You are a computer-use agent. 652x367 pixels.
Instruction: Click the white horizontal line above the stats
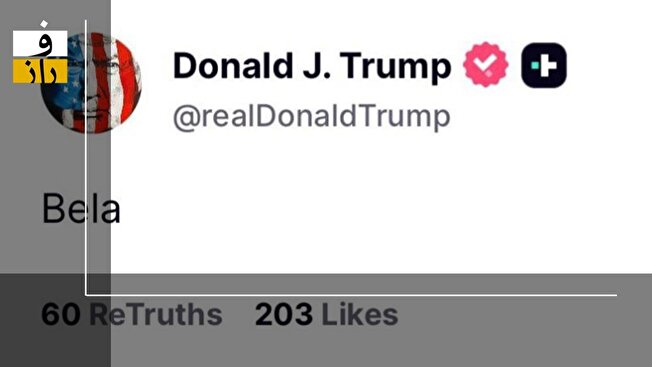pyautogui.click(x=351, y=295)
